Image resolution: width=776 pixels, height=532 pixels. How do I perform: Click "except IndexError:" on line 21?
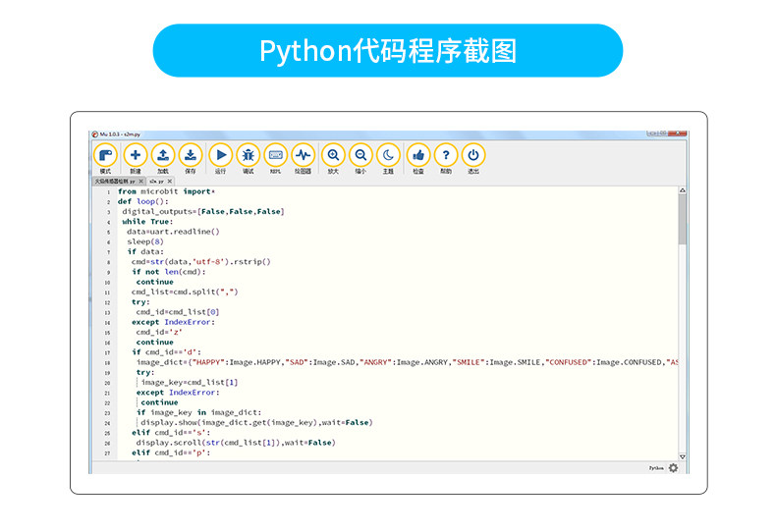(178, 393)
